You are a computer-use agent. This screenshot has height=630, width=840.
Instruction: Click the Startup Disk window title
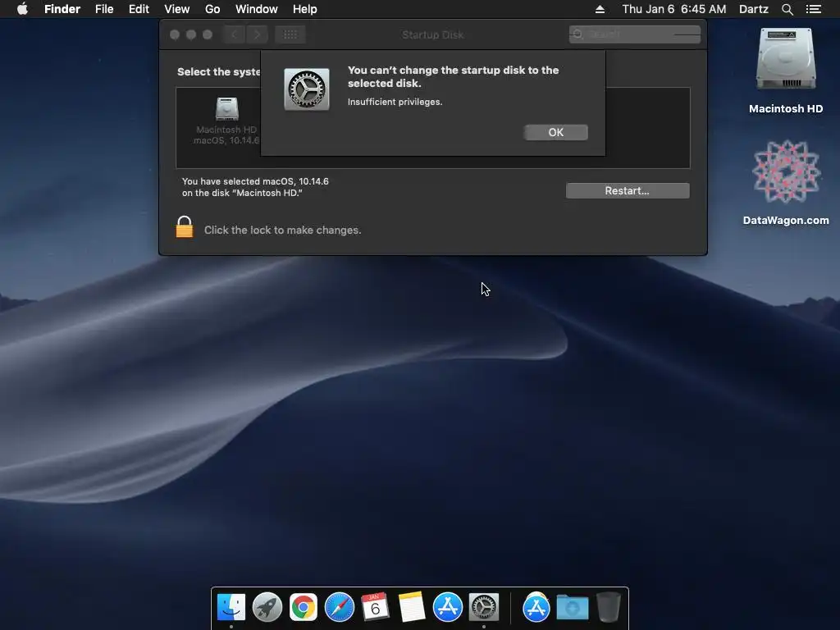433,34
